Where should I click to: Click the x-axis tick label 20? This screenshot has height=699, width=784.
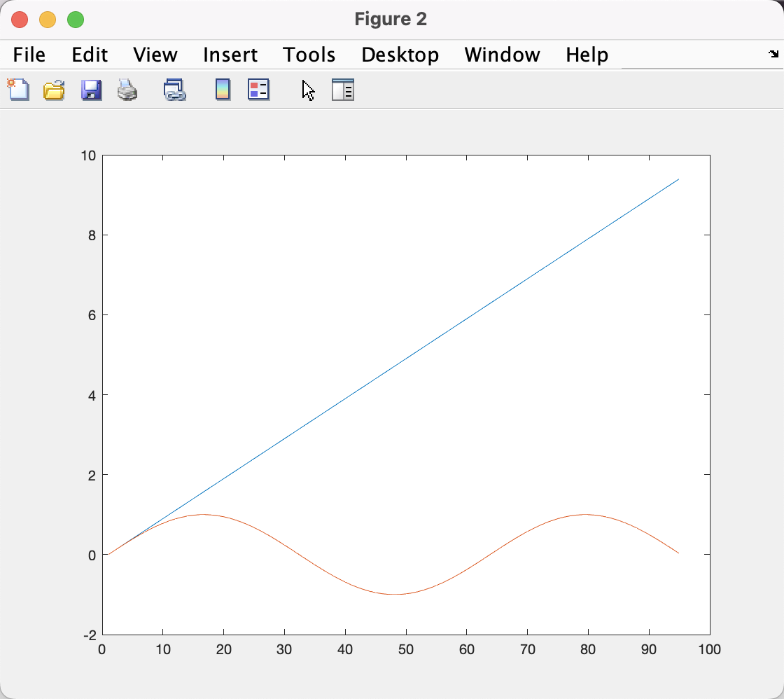click(223, 649)
